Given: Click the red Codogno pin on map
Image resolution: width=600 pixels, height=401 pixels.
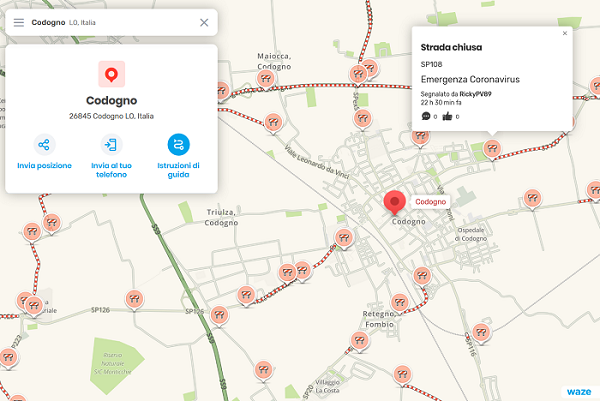Looking at the screenshot, I should coord(396,201).
